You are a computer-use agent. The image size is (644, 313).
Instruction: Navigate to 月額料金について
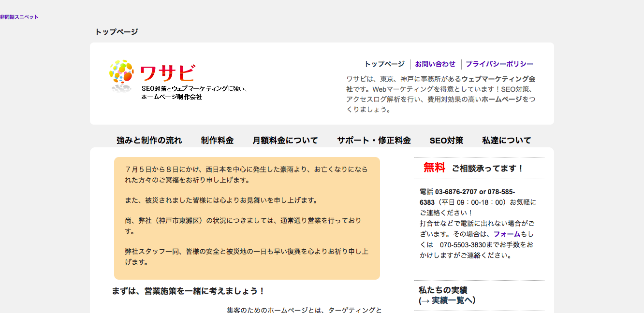click(x=285, y=141)
